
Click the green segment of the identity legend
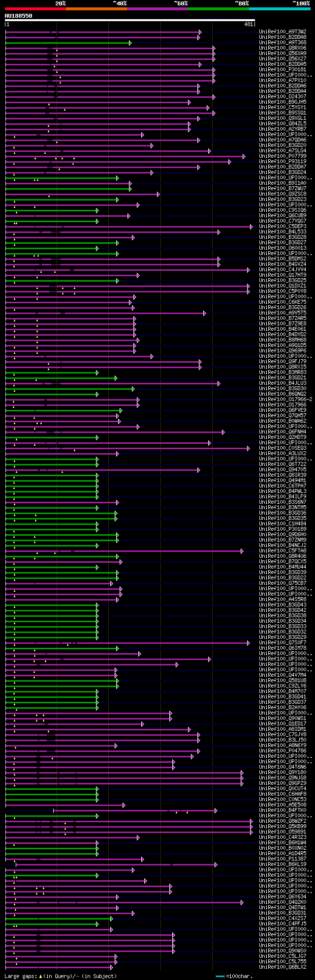pyautogui.click(x=218, y=9)
